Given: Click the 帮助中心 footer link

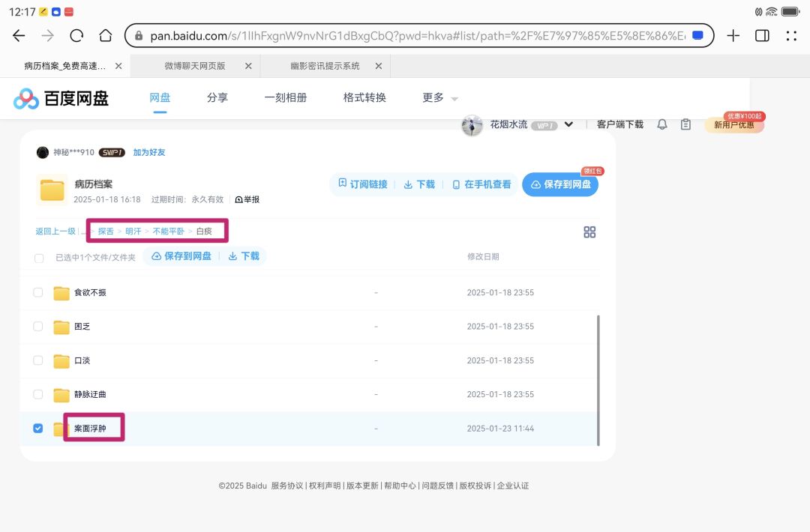Looking at the screenshot, I should (x=400, y=486).
